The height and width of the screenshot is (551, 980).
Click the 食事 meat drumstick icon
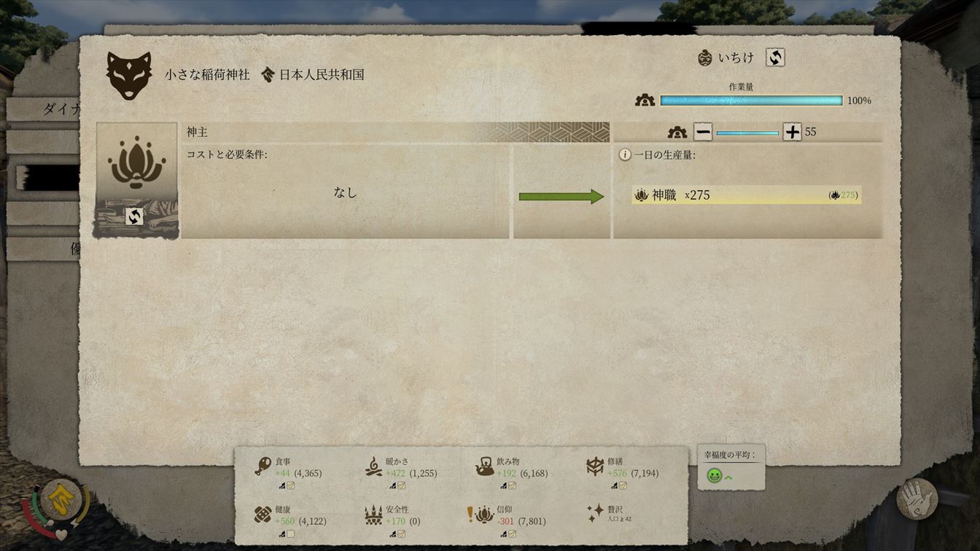[262, 466]
